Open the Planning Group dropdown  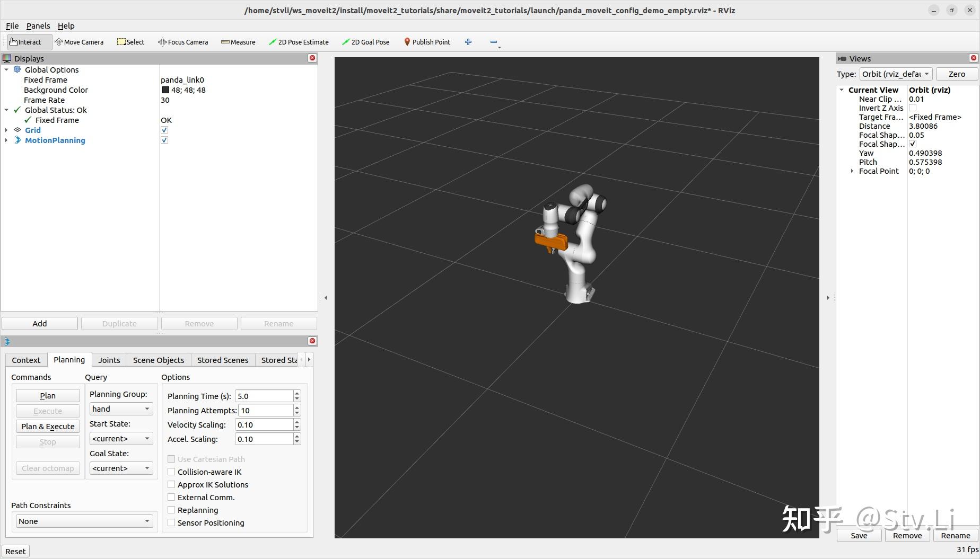click(x=121, y=409)
